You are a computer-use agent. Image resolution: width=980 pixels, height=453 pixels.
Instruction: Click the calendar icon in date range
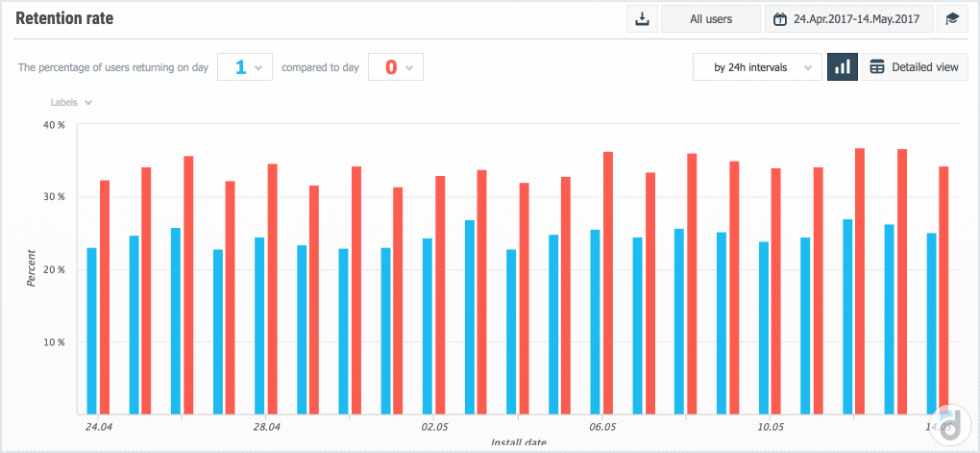(780, 19)
